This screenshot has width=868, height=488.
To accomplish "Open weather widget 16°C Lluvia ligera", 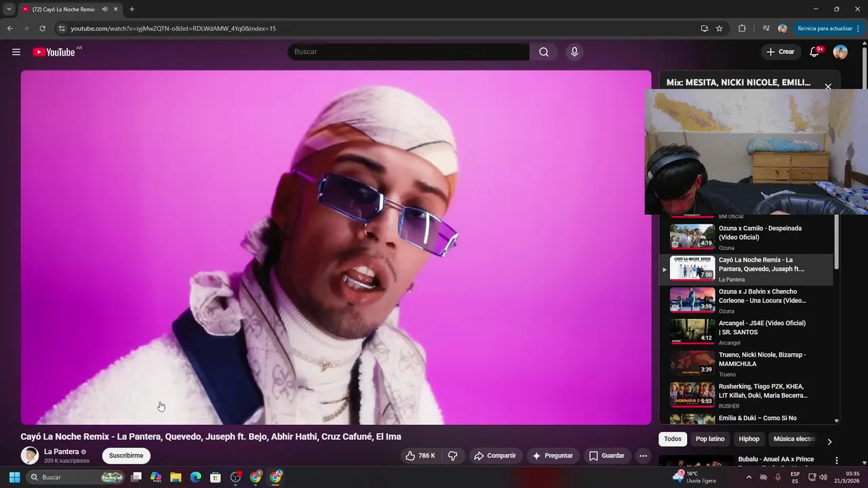I will point(694,477).
